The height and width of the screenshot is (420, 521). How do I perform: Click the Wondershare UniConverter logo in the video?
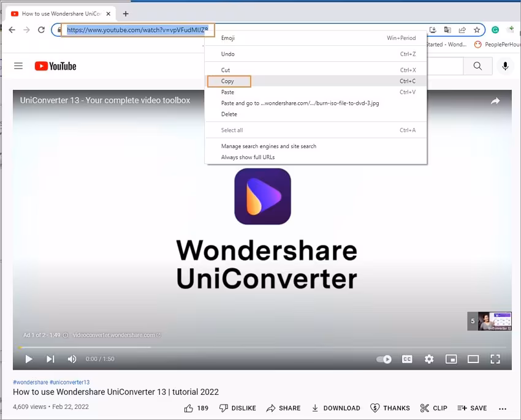[x=262, y=196]
